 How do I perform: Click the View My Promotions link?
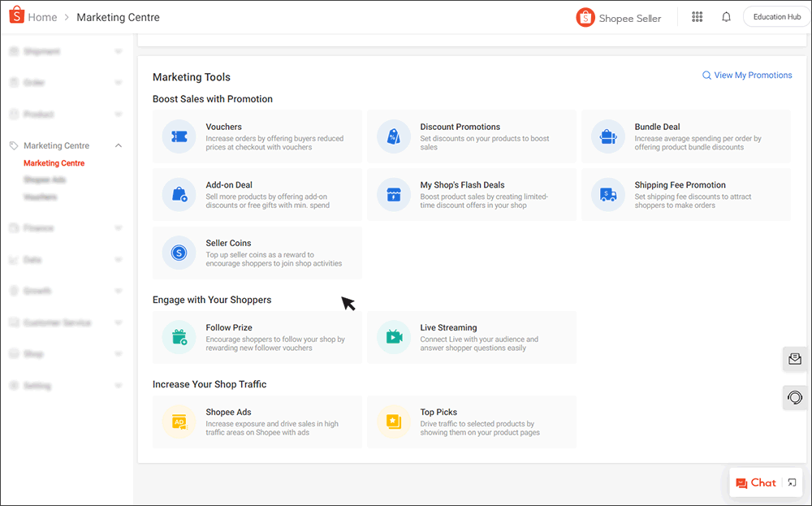click(x=747, y=75)
